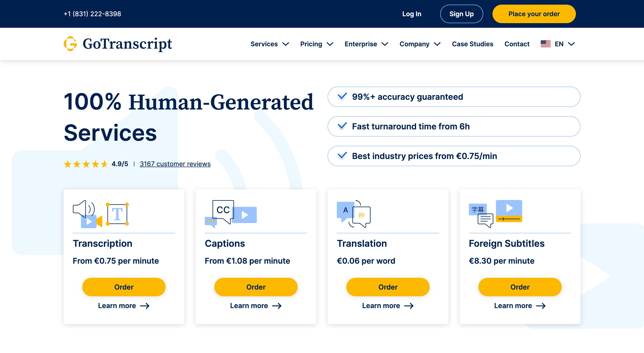Expand the Company chevron
This screenshot has width=644, height=353.
[x=437, y=44]
